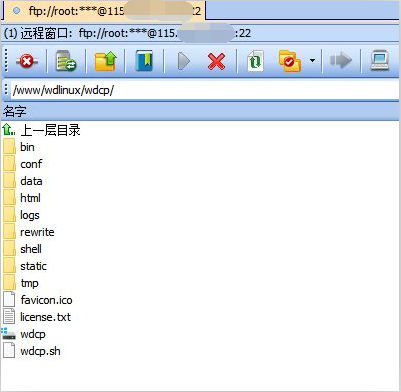
Task: Open the blue bookmarks book icon
Action: pyautogui.click(x=144, y=61)
